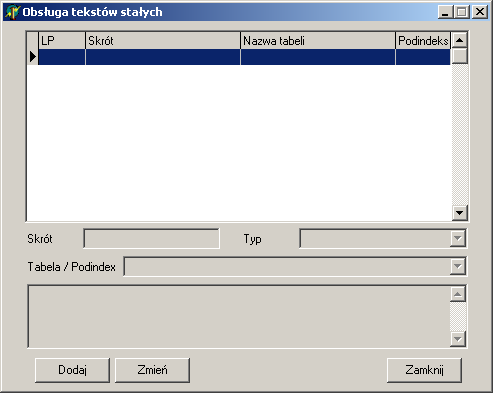Open the Typ dropdown list
Screen dimensions: 493x393
[x=458, y=238]
